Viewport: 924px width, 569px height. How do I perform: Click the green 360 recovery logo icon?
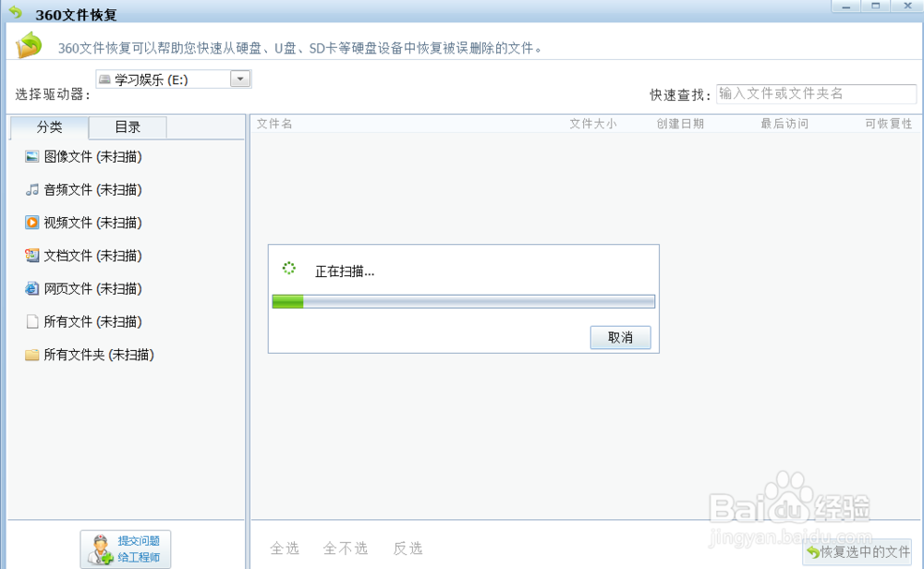coord(27,44)
